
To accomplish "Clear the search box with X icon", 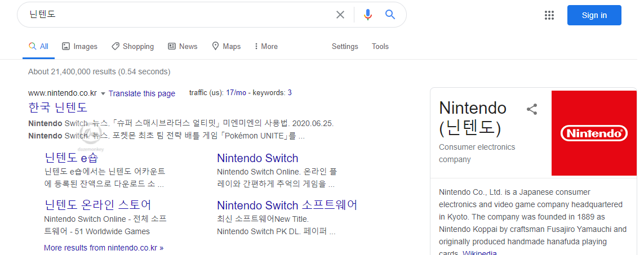I will click(340, 15).
